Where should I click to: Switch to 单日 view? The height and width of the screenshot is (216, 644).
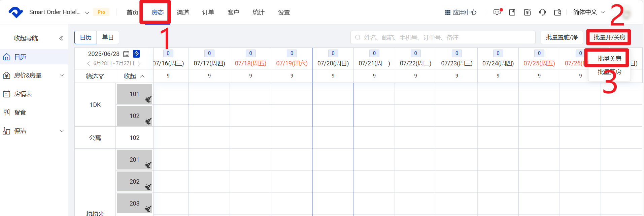[108, 37]
